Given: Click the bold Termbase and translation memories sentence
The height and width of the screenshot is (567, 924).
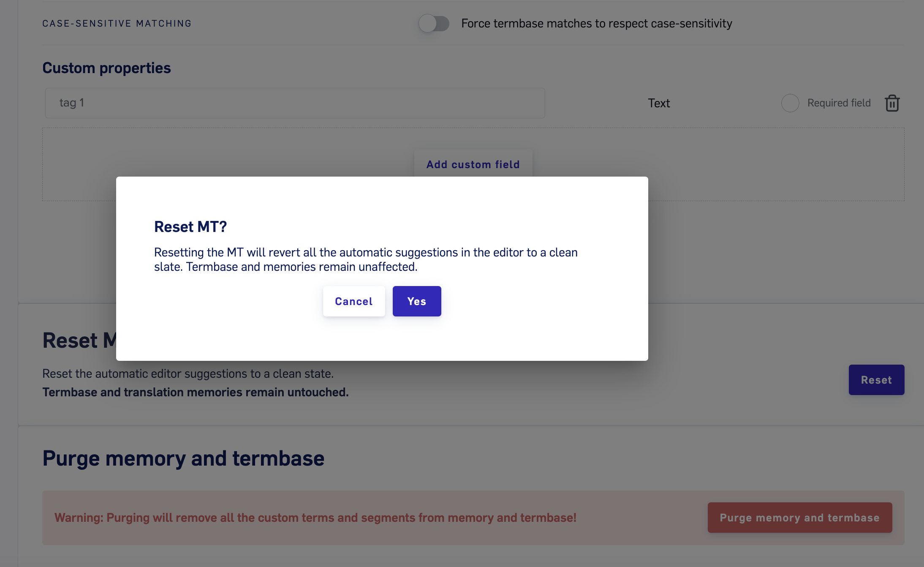Looking at the screenshot, I should pyautogui.click(x=196, y=392).
